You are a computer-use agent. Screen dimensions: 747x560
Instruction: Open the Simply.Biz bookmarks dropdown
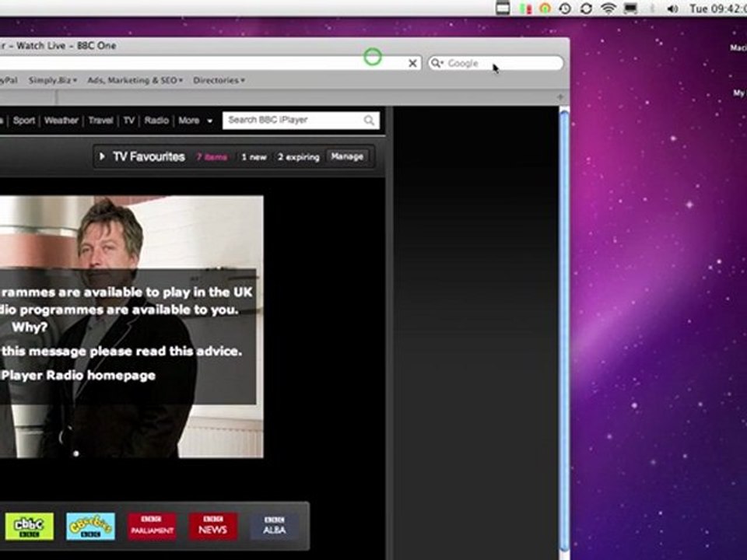pos(52,80)
